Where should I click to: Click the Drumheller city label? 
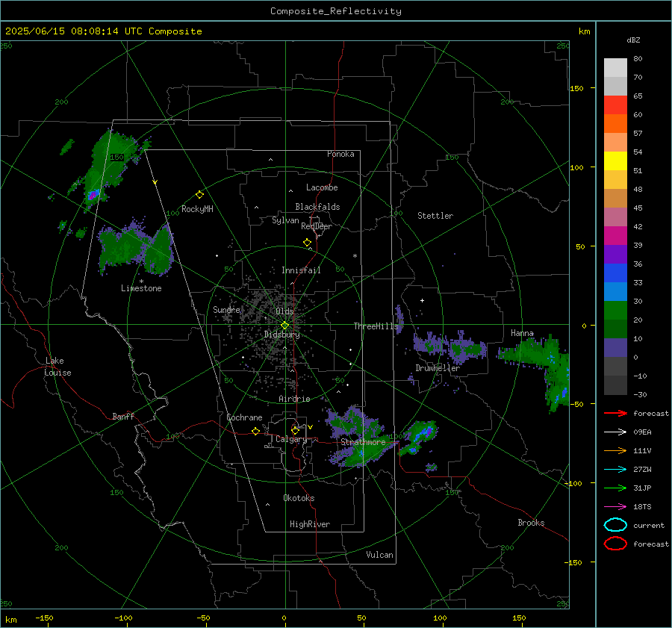pyautogui.click(x=438, y=368)
